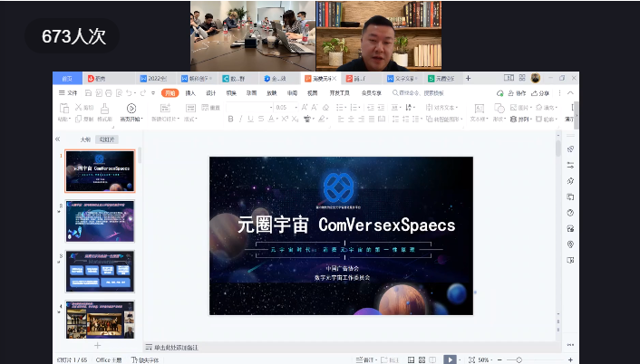This screenshot has height=364, width=640.
Task: Click the 分享 (Share) button
Action: click(x=540, y=93)
